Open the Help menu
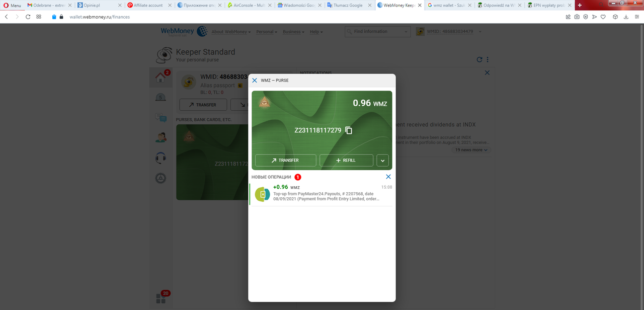The width and height of the screenshot is (644, 310). 316,32
